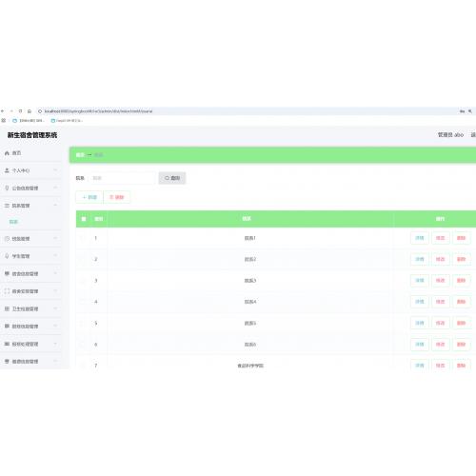
Task: Click the 新增 add button
Action: click(x=89, y=197)
